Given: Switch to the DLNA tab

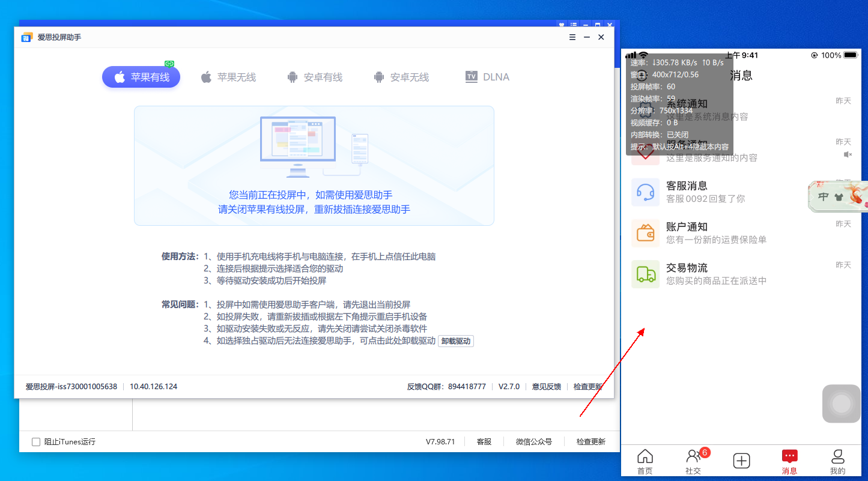Looking at the screenshot, I should coord(487,77).
